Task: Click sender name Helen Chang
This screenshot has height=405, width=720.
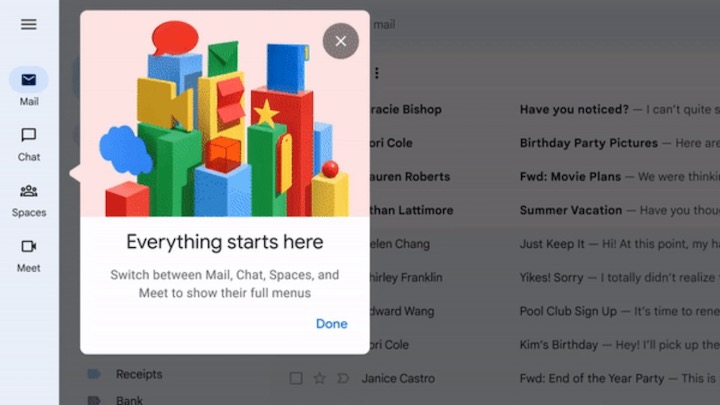Action: pyautogui.click(x=400, y=244)
